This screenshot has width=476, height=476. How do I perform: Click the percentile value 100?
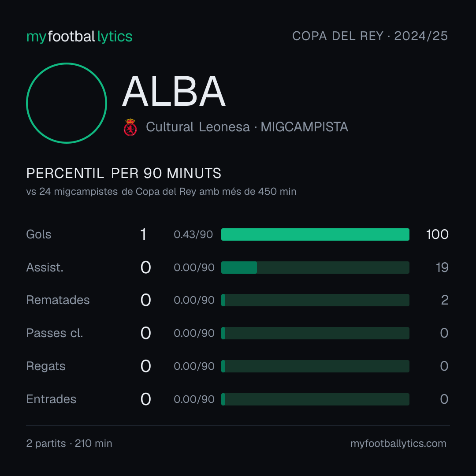(437, 234)
